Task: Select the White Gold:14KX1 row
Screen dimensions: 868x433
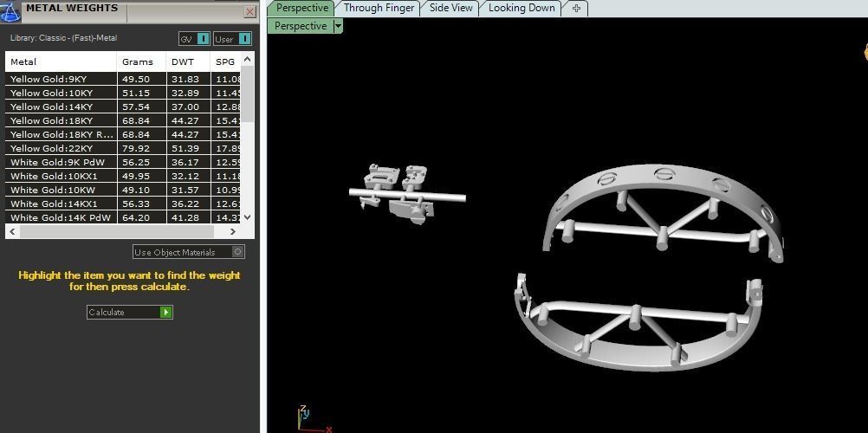Action: tap(123, 204)
